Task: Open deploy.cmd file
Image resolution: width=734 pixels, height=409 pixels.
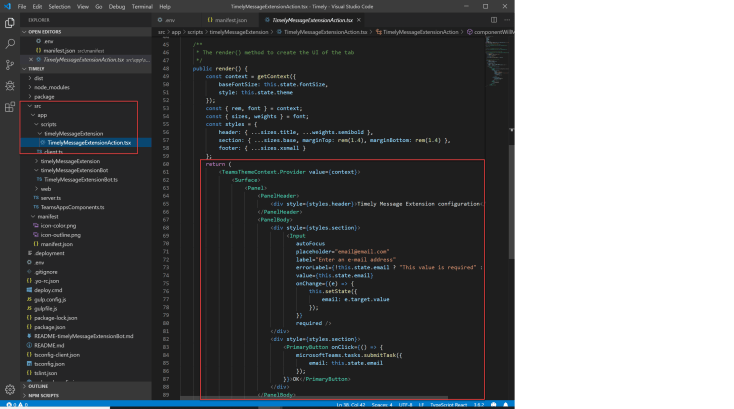Action: coord(48,290)
